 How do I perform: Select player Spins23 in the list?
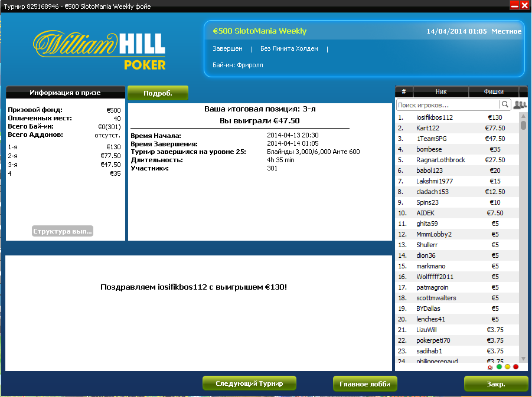click(x=458, y=202)
